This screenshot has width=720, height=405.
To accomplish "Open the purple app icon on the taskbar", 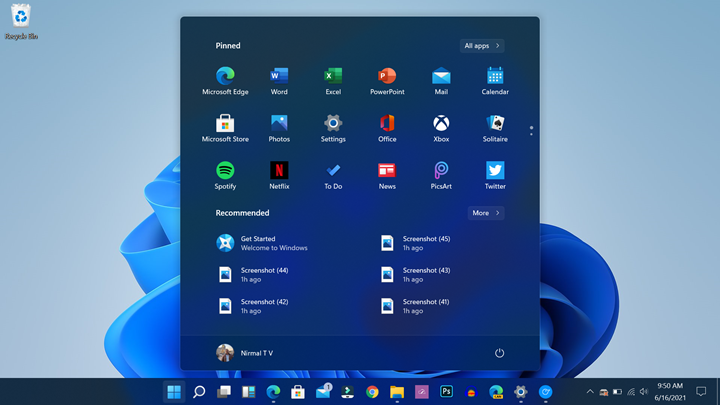I will point(422,392).
